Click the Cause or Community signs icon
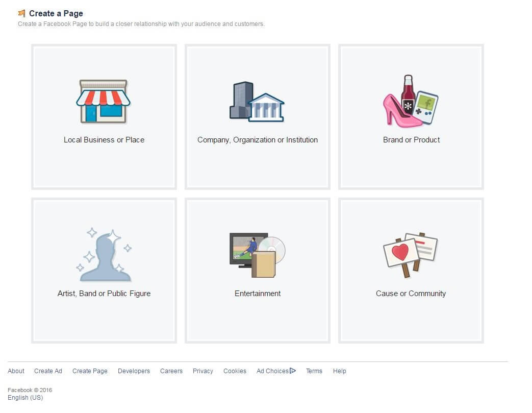Screen dimensions: 532x413 click(x=411, y=254)
